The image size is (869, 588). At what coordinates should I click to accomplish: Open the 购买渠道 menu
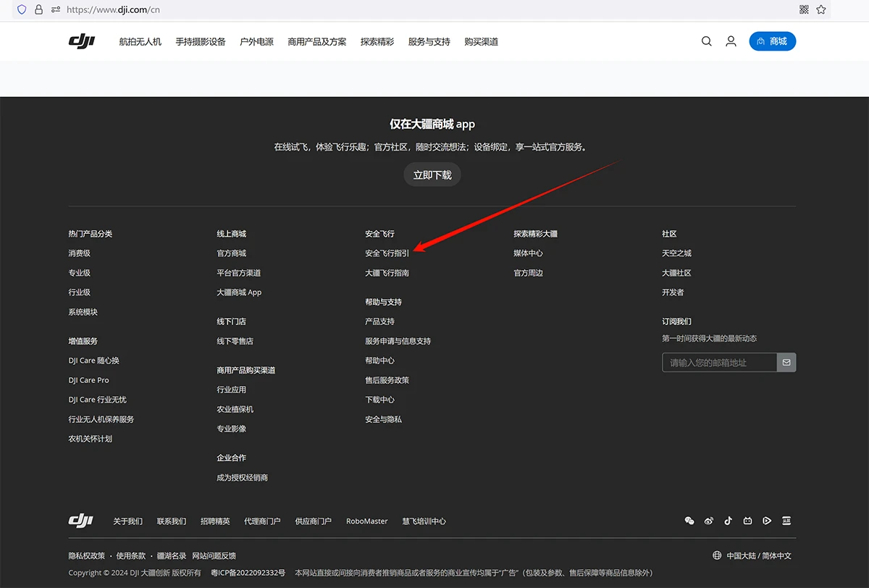click(482, 42)
